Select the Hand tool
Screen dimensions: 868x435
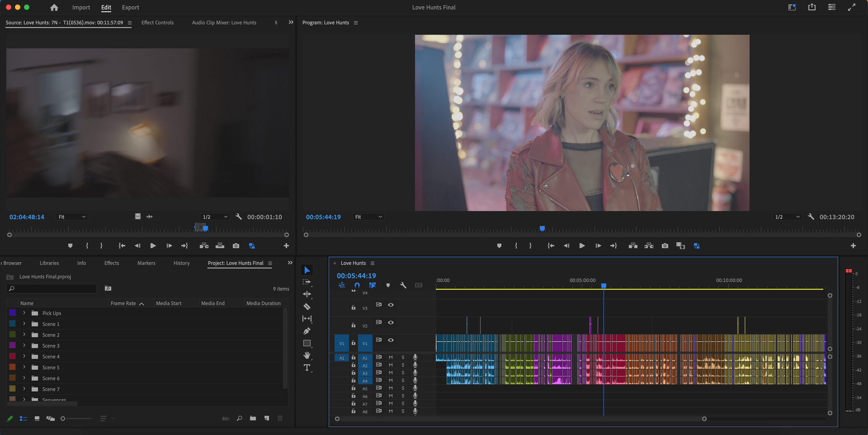click(x=307, y=355)
